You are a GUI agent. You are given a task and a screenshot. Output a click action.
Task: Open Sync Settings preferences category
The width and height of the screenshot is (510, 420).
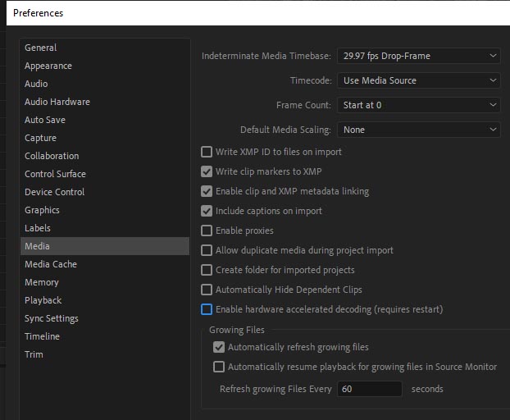(51, 318)
